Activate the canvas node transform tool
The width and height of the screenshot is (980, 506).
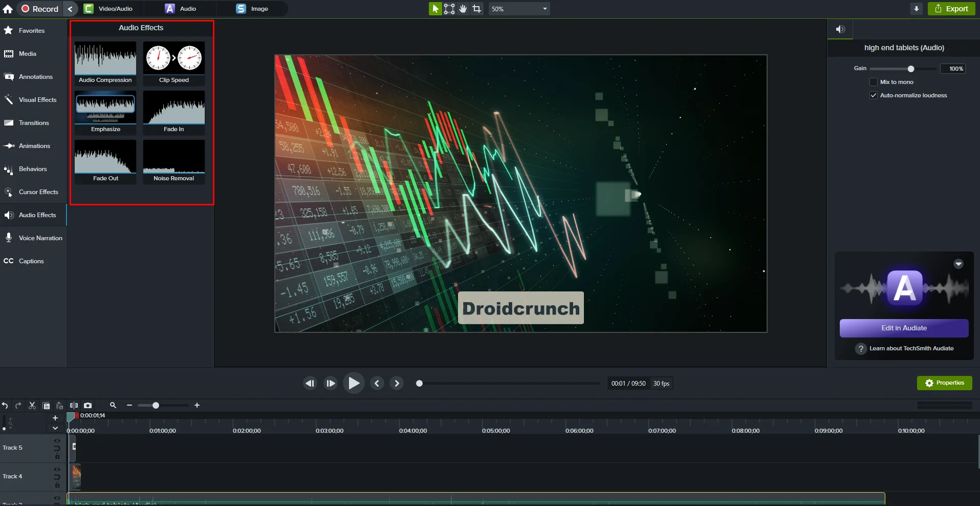click(449, 9)
